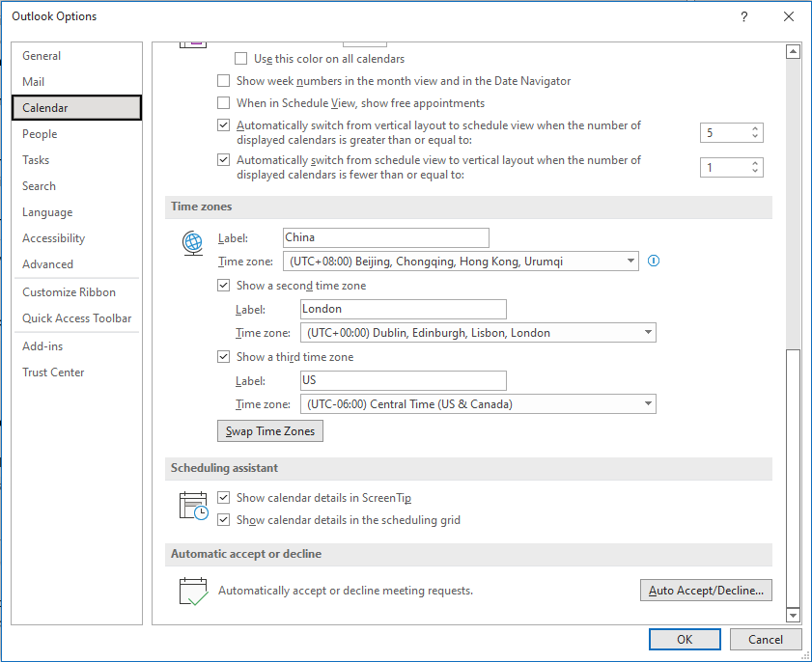Image resolution: width=812 pixels, height=662 pixels.
Task: Confirm changes with the OK button
Action: tap(685, 639)
